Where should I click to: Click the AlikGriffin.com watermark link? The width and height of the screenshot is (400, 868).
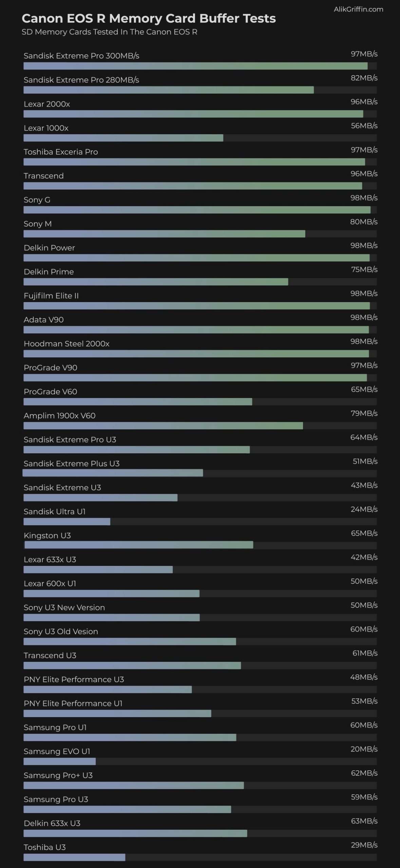point(358,9)
